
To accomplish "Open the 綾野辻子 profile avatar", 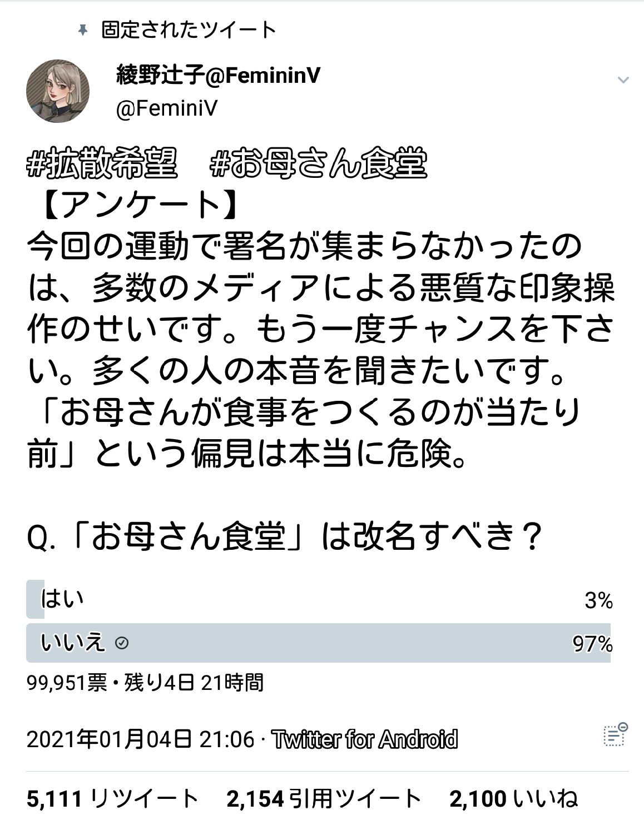I will pos(58,92).
